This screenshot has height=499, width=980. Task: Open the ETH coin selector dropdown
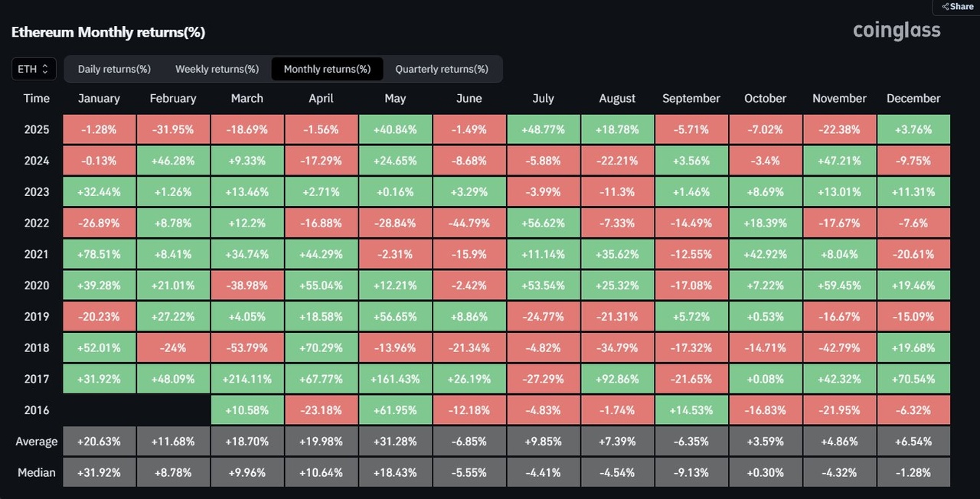[x=34, y=69]
